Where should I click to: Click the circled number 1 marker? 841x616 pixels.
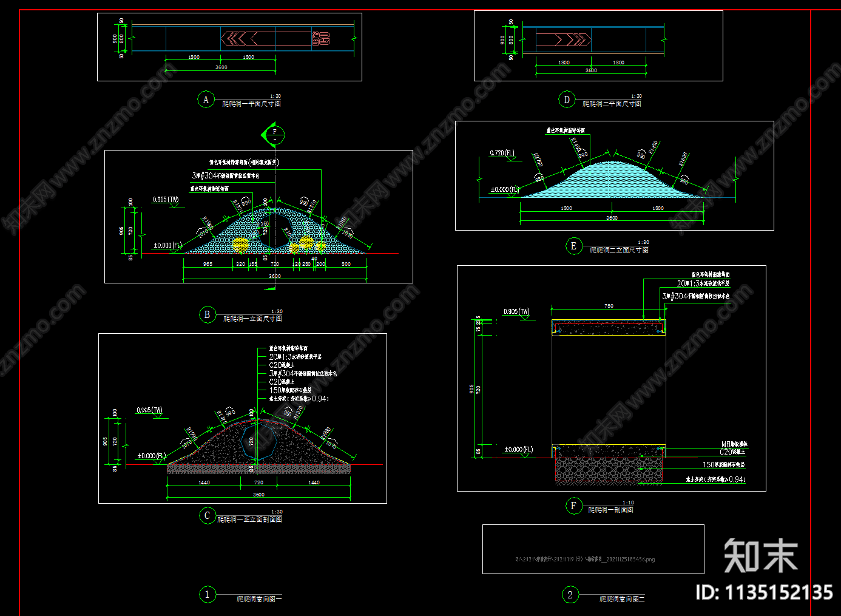(207, 594)
